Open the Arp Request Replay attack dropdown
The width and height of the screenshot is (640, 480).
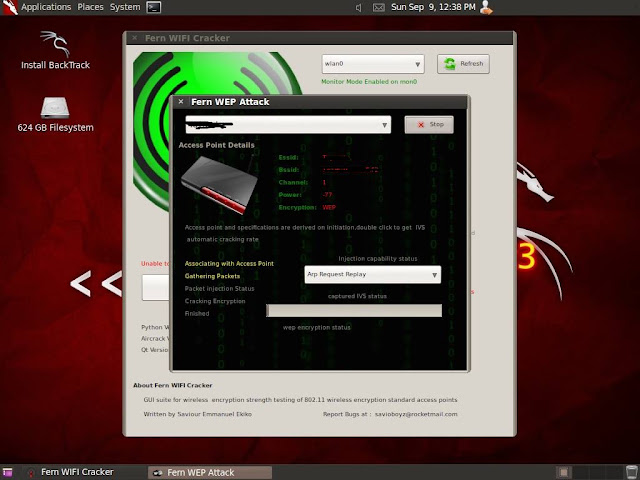tap(372, 275)
